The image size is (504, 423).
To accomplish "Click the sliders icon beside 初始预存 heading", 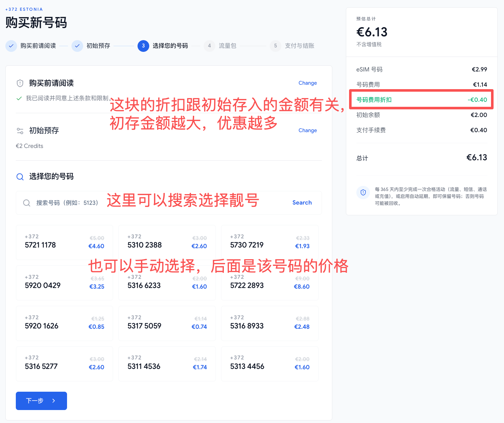I will [20, 131].
